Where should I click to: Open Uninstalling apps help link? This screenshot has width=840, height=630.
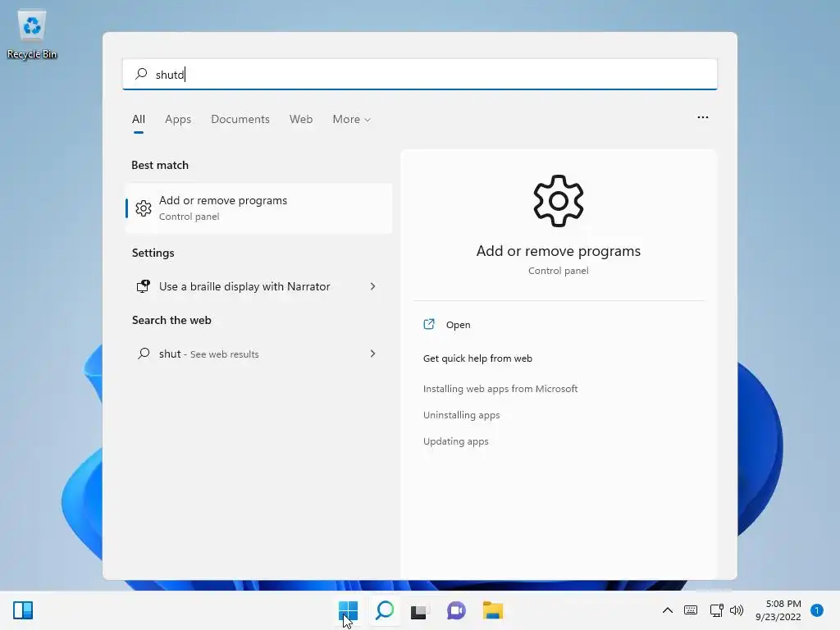tap(461, 415)
